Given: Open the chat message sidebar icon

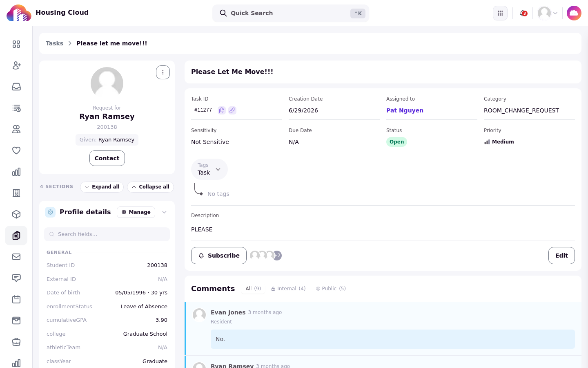Looking at the screenshot, I should (x=16, y=278).
